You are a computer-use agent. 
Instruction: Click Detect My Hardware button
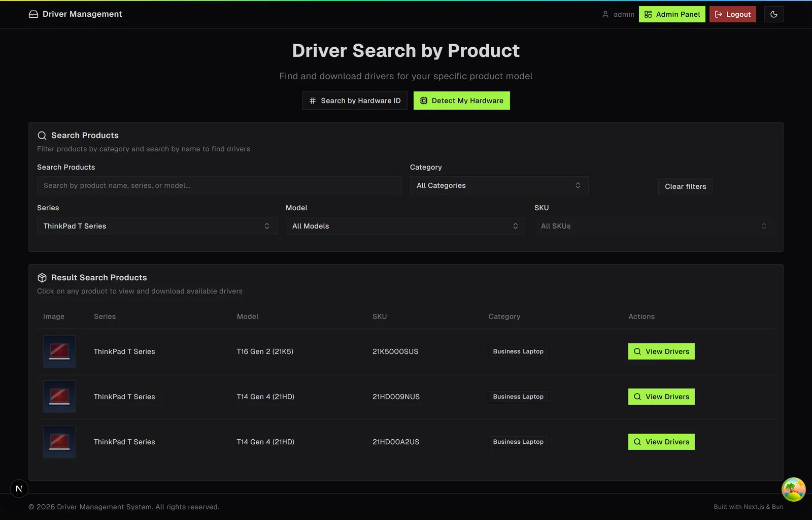pos(462,101)
